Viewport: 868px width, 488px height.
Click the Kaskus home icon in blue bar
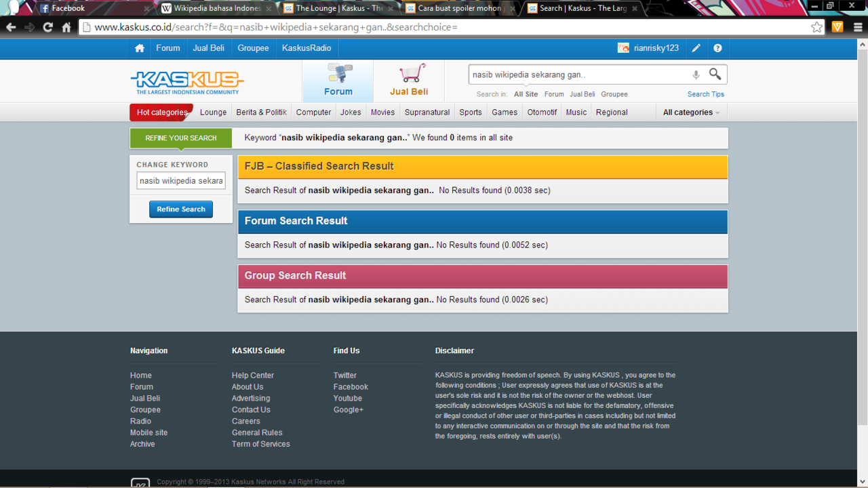140,48
